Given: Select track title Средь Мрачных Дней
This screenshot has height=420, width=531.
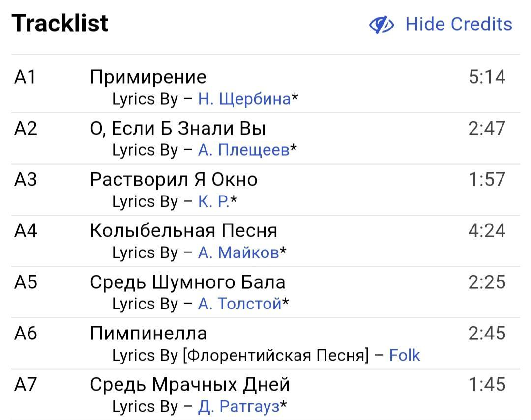Looking at the screenshot, I should (x=190, y=384).
